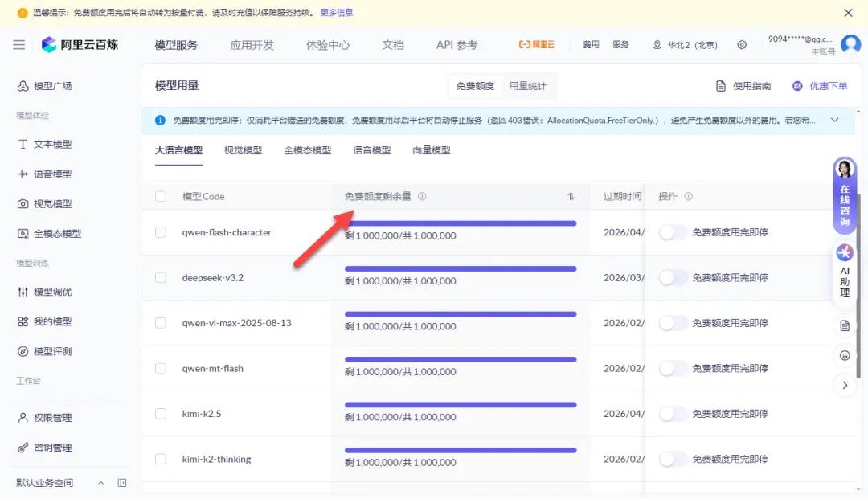The width and height of the screenshot is (868, 499).
Task: Enable 免费额度用完即停 toggle for deepseek-v3.2
Action: point(673,278)
